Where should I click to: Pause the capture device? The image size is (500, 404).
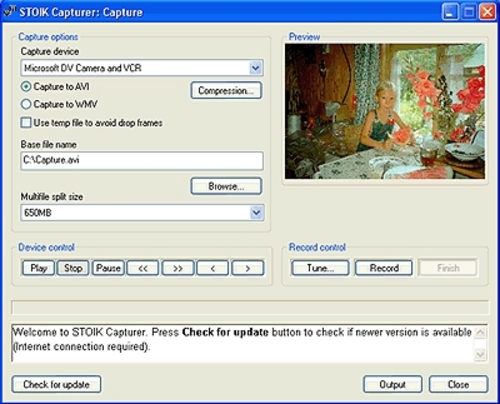(108, 268)
